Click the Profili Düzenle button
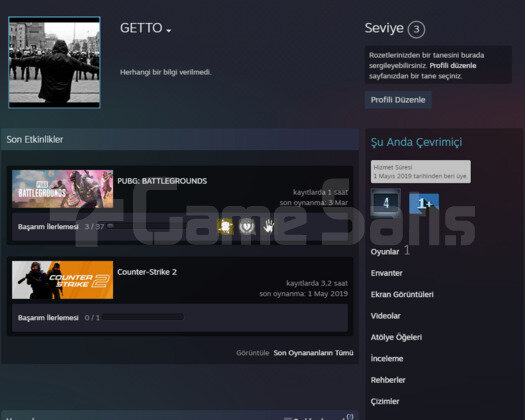The height and width of the screenshot is (420, 525). (398, 100)
